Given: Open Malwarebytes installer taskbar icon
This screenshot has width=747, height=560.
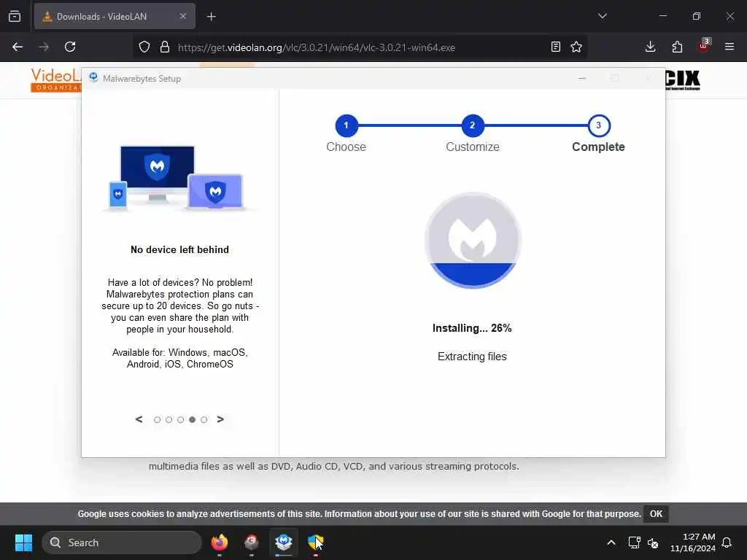Looking at the screenshot, I should [284, 542].
